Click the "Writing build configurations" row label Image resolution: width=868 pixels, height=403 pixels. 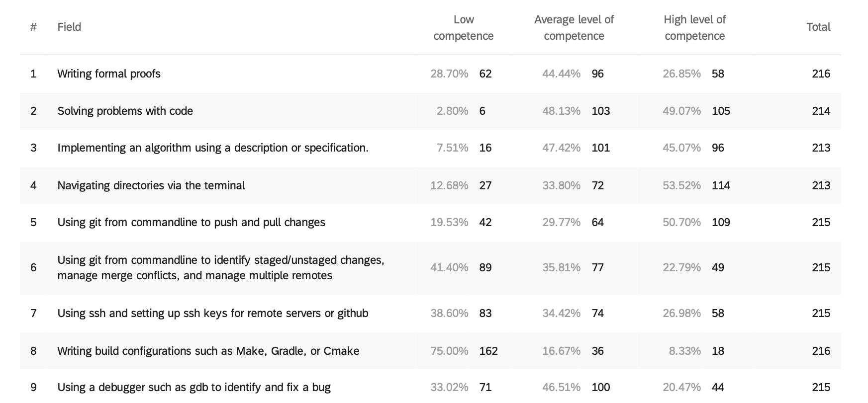pyautogui.click(x=208, y=351)
